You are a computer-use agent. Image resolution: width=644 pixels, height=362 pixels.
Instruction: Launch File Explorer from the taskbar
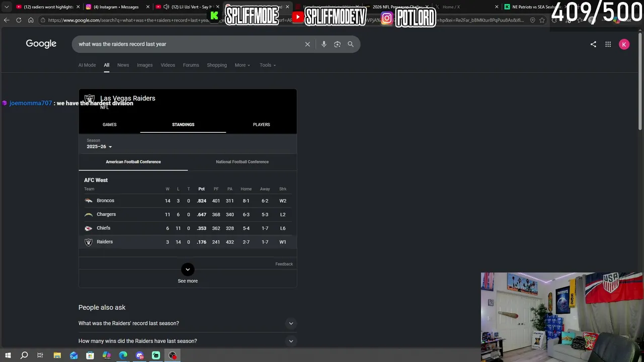click(x=57, y=355)
